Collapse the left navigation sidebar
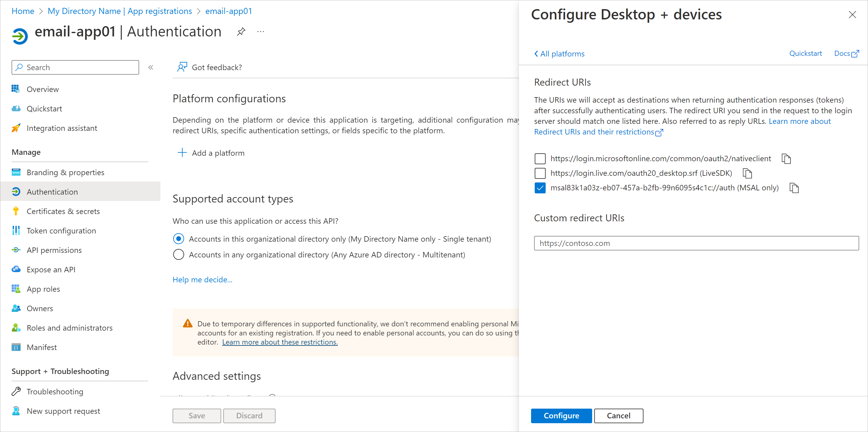Screen dimensions: 868x432 coord(151,67)
